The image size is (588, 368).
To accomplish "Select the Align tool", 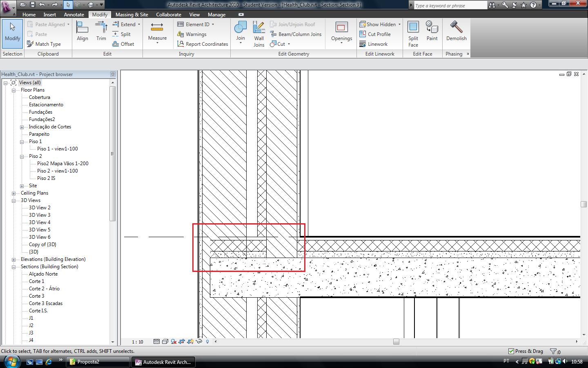I will point(82,31).
